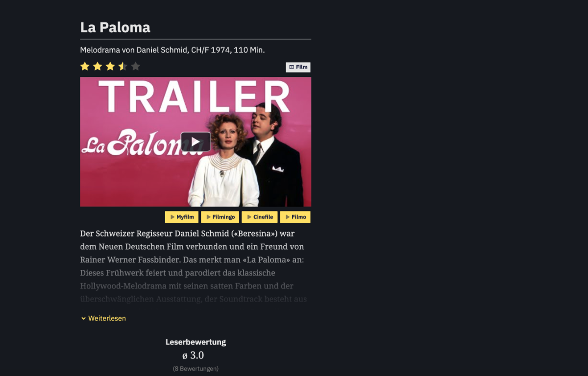Viewport: 588px width, 376px height.
Task: Play the La Paloma trailer video
Action: point(196,142)
